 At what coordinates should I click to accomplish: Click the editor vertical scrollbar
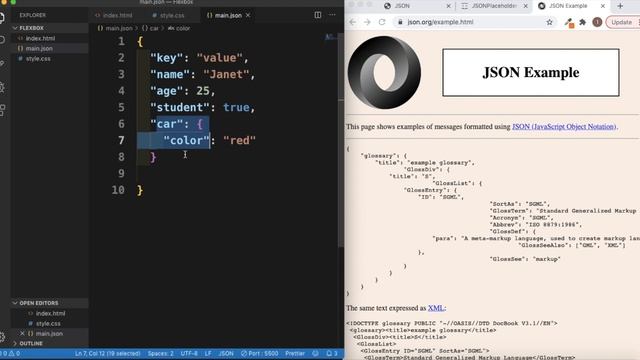pos(341,139)
